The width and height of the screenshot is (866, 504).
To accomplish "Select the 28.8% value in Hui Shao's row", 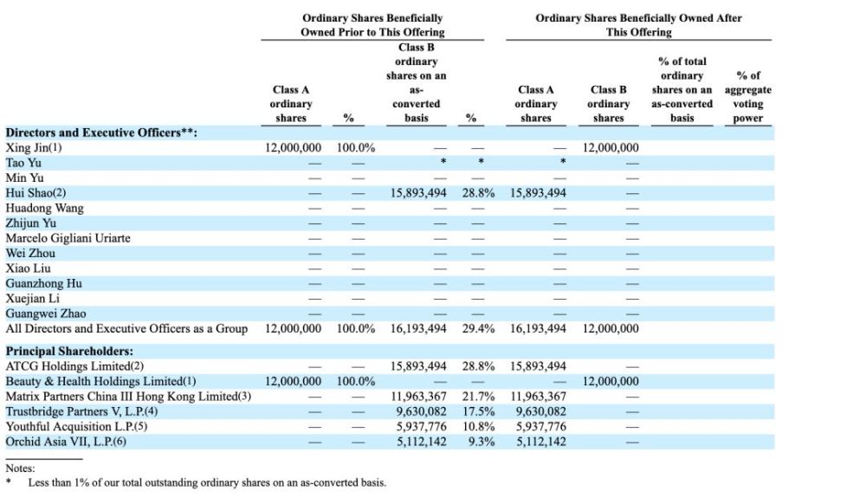I will (478, 193).
